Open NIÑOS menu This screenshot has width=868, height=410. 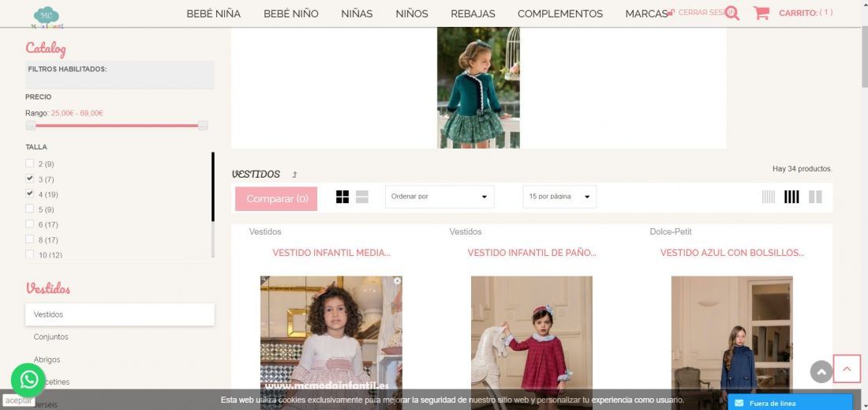(x=412, y=14)
